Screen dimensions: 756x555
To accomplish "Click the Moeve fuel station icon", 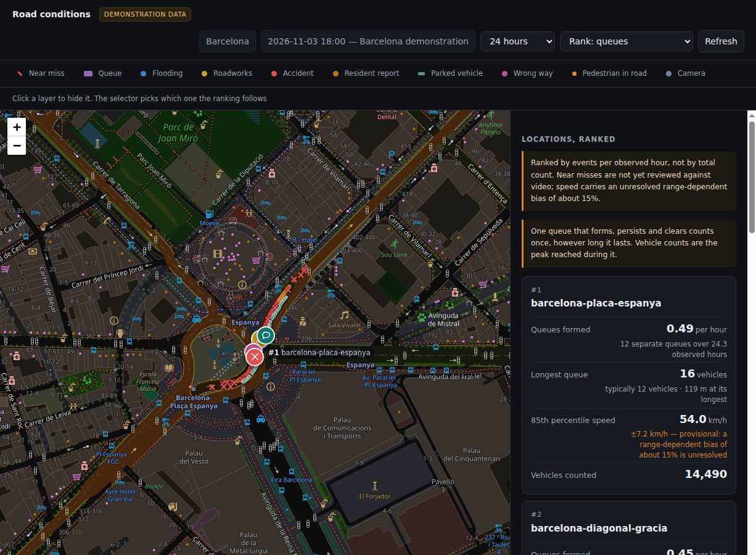I will pos(210,214).
